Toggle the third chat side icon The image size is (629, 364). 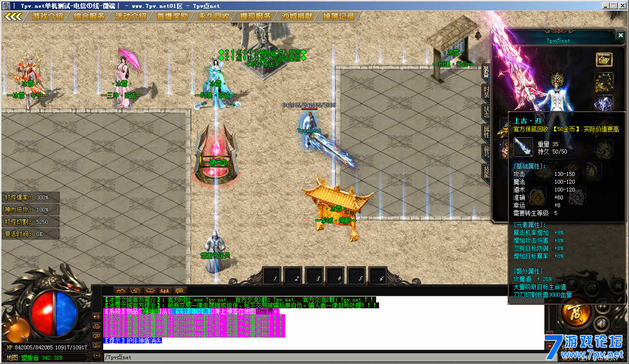point(96,336)
